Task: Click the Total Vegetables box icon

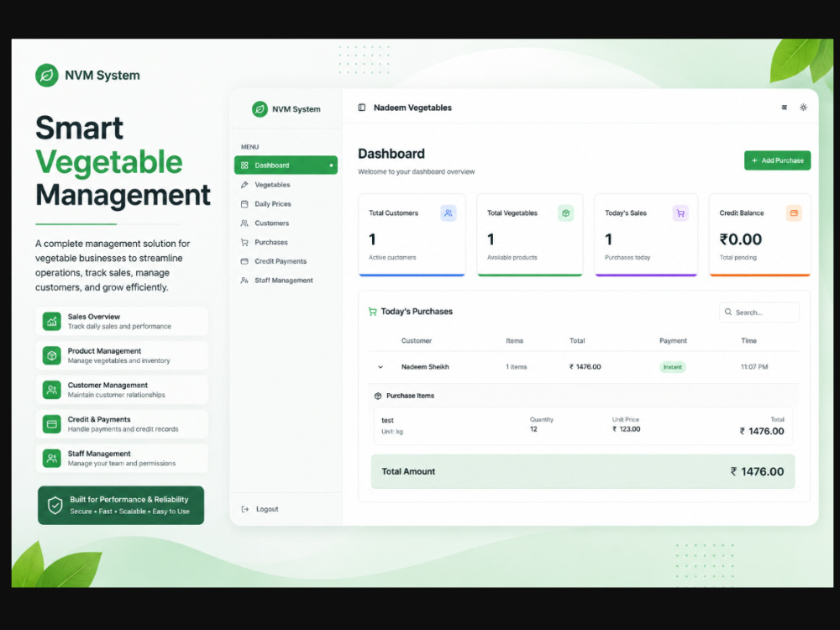Action: tap(565, 213)
